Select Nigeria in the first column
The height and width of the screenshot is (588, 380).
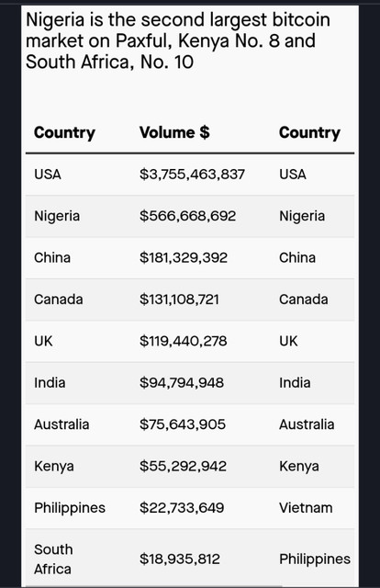[x=57, y=217]
